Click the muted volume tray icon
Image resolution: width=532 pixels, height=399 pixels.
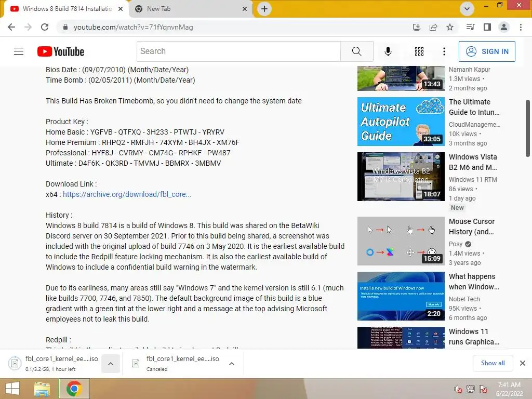click(458, 389)
